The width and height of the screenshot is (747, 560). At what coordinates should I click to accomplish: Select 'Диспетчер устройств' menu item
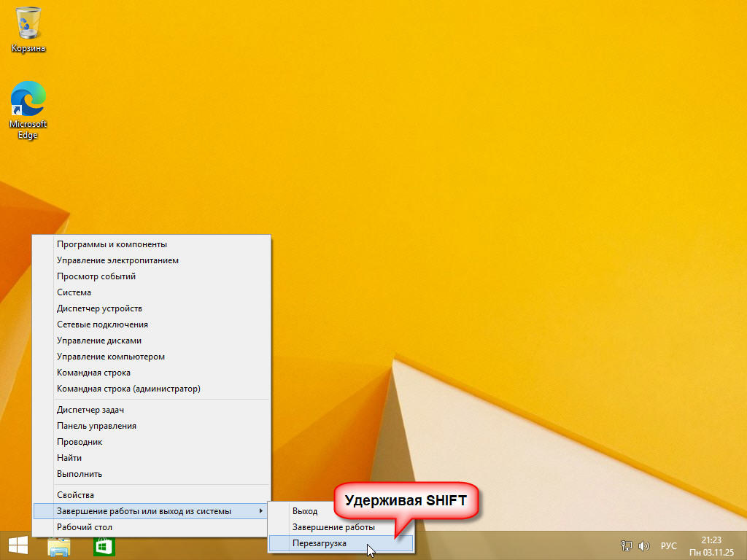click(99, 308)
